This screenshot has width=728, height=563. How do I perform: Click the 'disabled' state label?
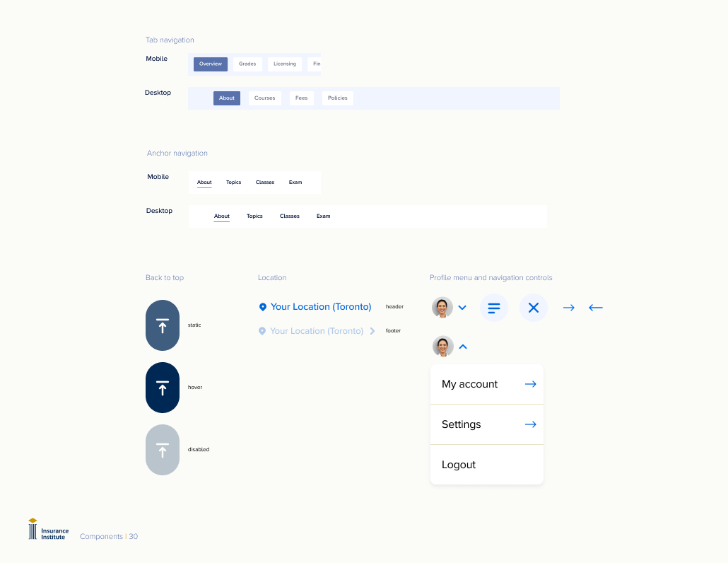[x=199, y=450]
